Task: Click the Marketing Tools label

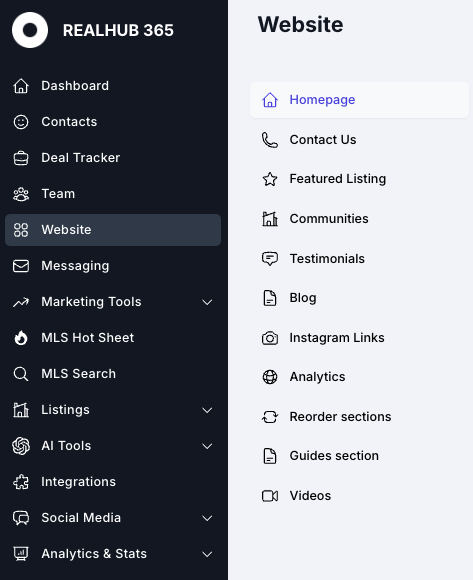Action: pos(91,302)
